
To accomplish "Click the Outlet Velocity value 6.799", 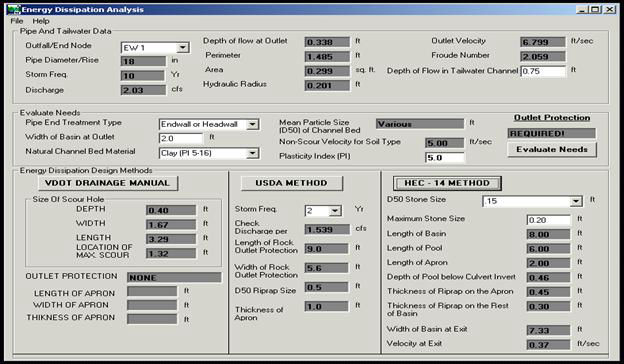I will coord(542,42).
